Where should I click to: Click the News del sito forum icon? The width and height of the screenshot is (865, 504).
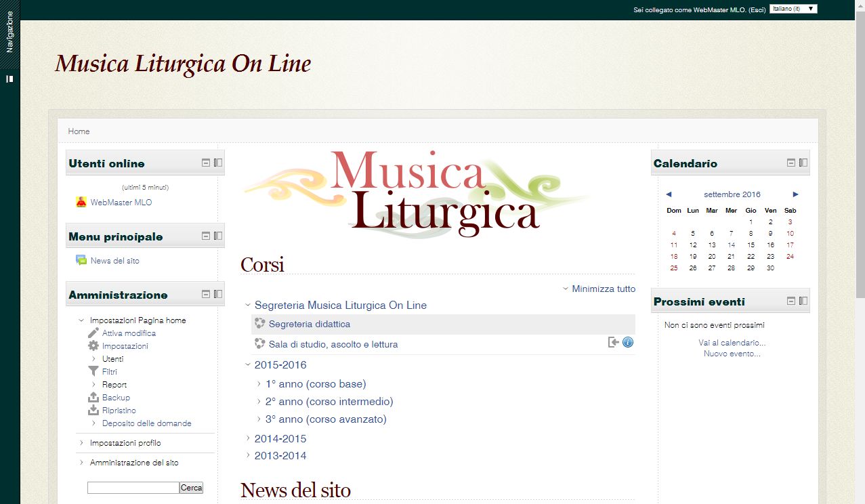click(x=81, y=261)
